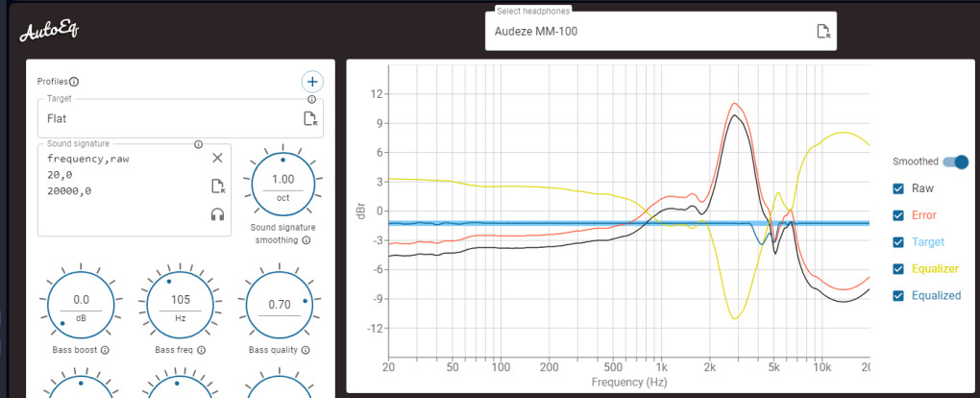The height and width of the screenshot is (398, 980).
Task: Click the 105 Hz bass freq value
Action: (x=181, y=300)
